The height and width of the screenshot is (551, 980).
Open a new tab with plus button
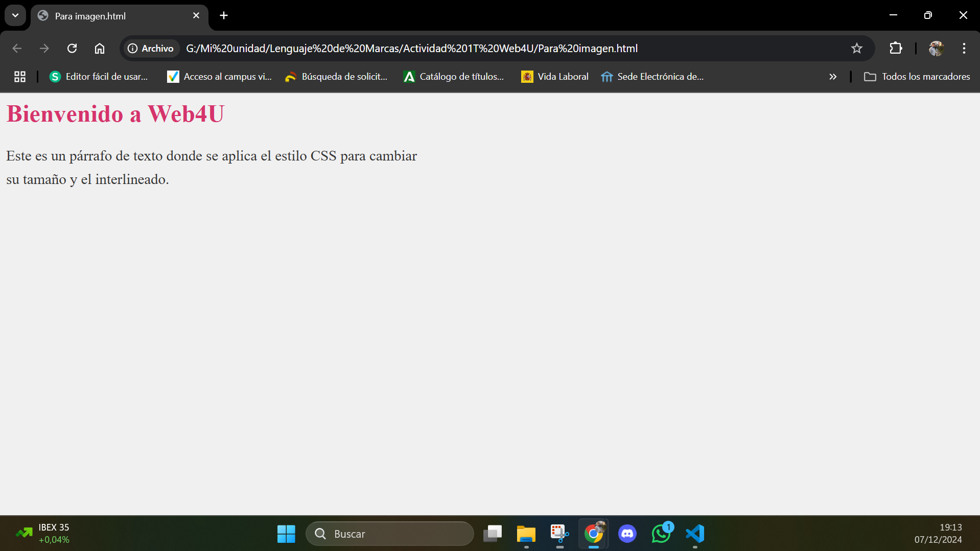click(x=224, y=15)
